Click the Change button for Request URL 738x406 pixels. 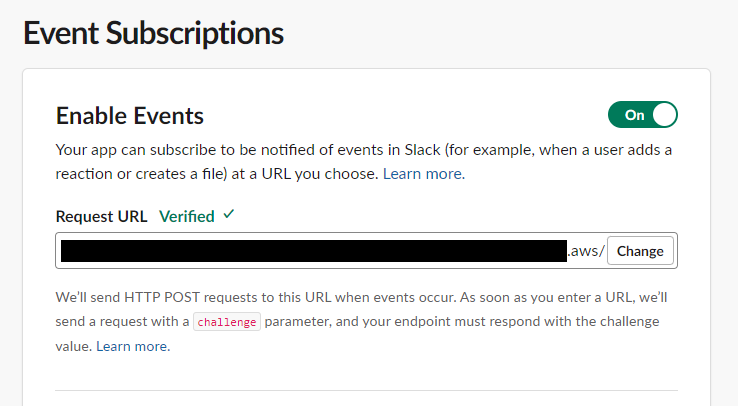(x=640, y=251)
